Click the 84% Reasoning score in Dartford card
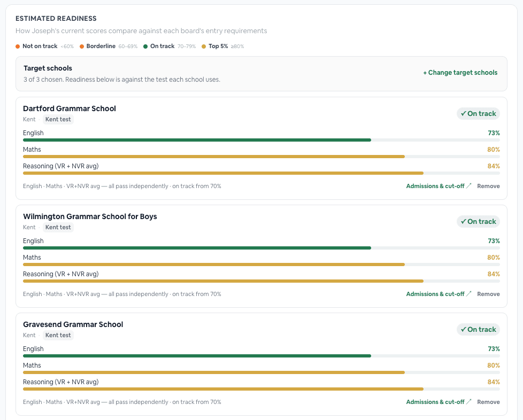 [494, 166]
